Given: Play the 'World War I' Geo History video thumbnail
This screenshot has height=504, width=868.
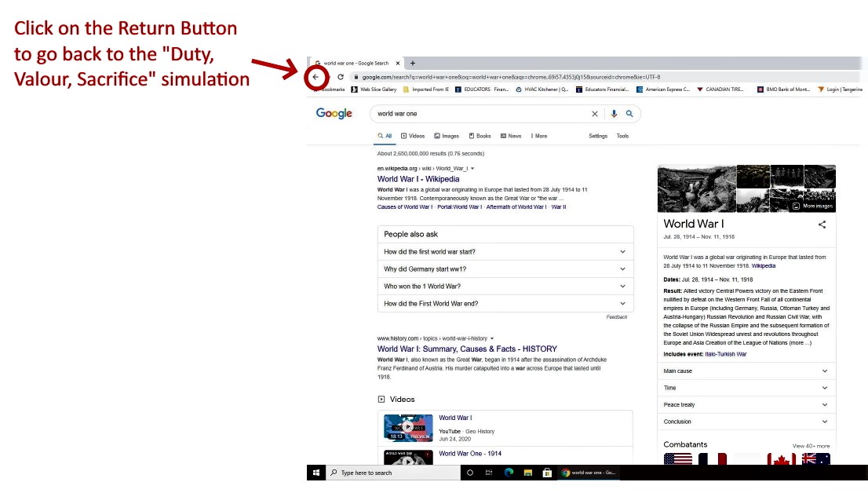Looking at the screenshot, I should [408, 428].
